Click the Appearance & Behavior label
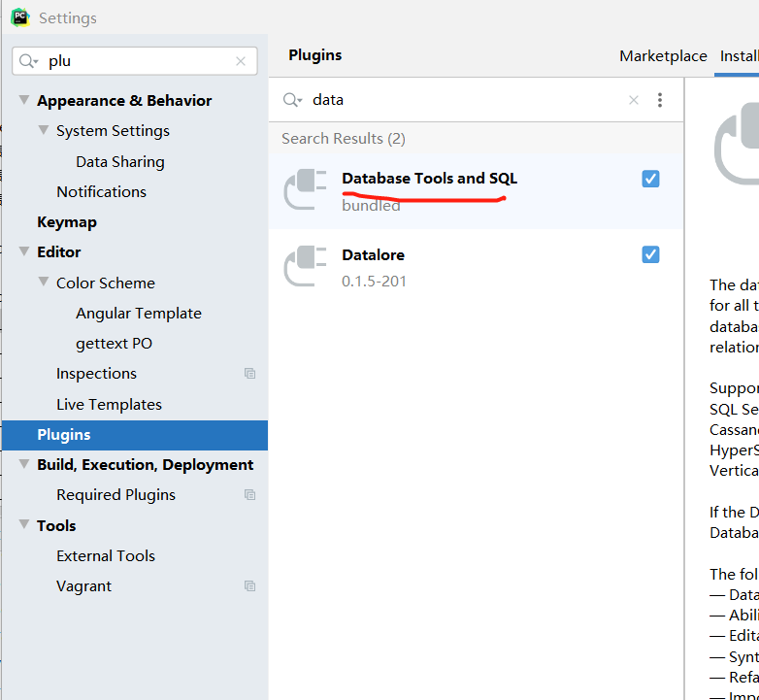This screenshot has width=759, height=700. click(x=124, y=101)
